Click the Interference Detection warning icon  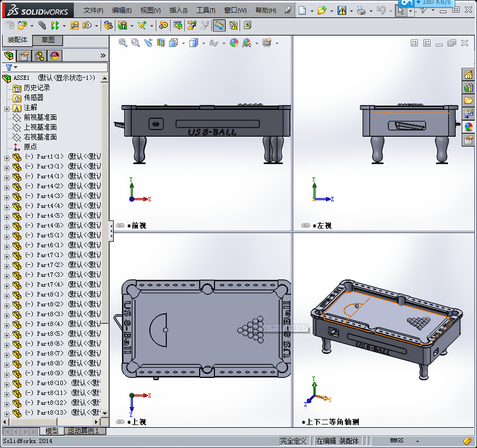tap(234, 25)
